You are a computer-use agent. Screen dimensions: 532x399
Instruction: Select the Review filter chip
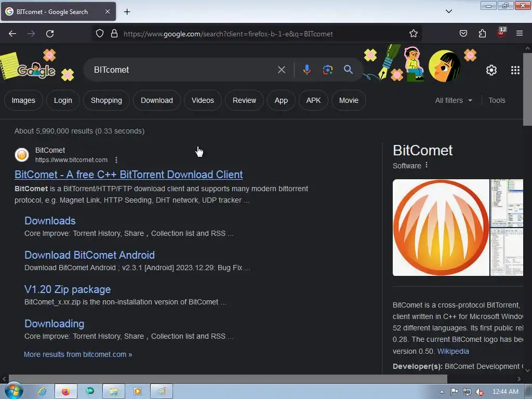point(244,100)
